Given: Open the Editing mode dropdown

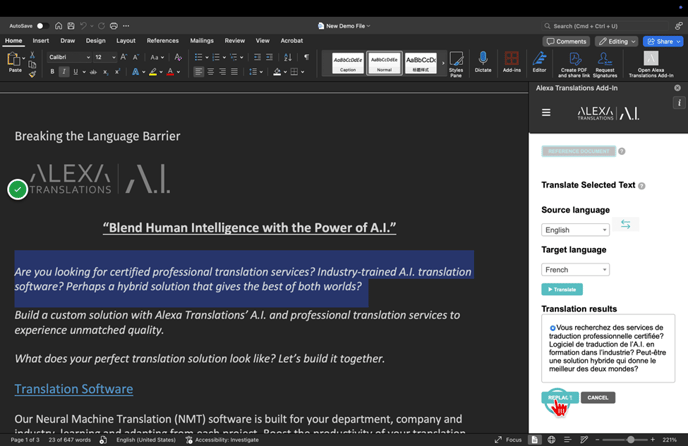Looking at the screenshot, I should pos(616,41).
